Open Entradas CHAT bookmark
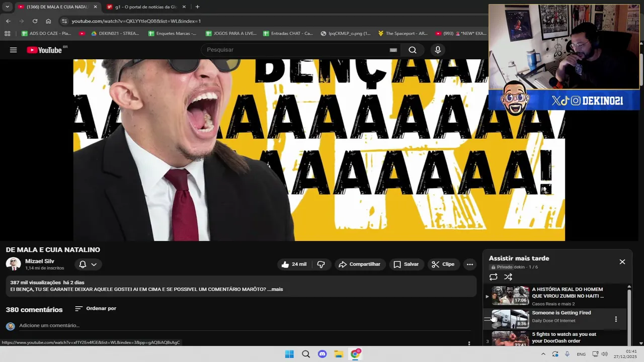 pyautogui.click(x=288, y=34)
